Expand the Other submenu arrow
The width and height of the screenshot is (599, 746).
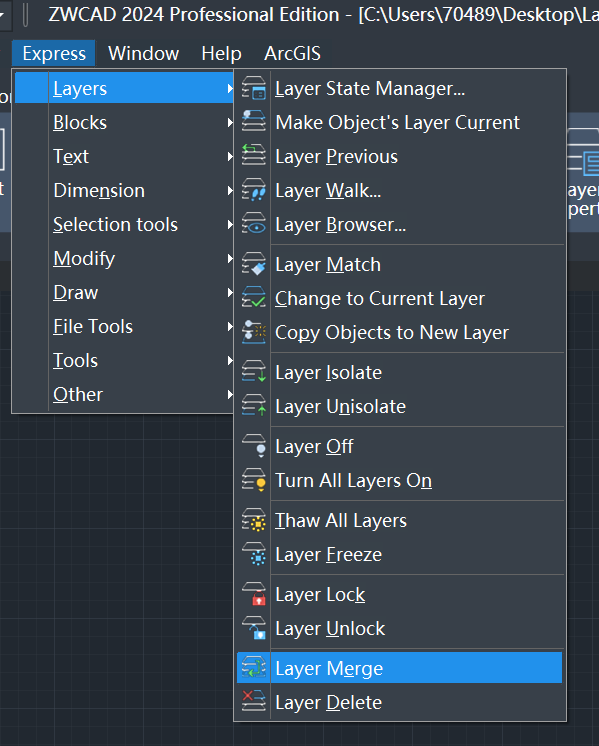(230, 394)
